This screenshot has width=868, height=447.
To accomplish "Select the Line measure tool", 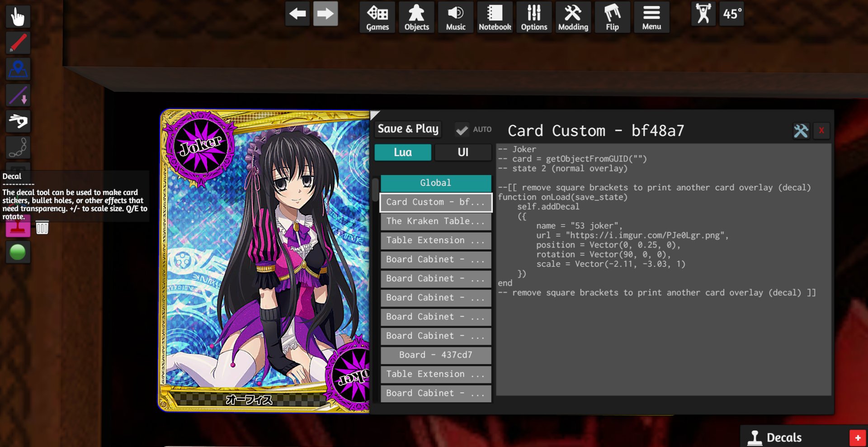I will tap(18, 95).
